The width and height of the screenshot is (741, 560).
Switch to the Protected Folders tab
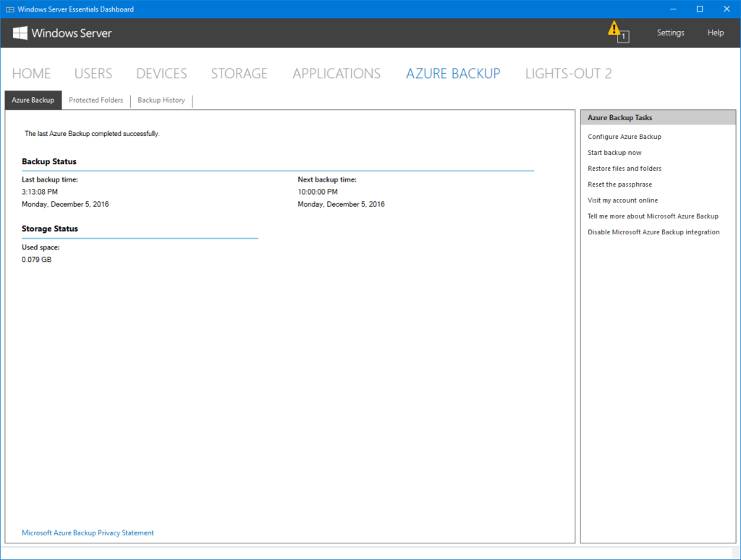(96, 100)
